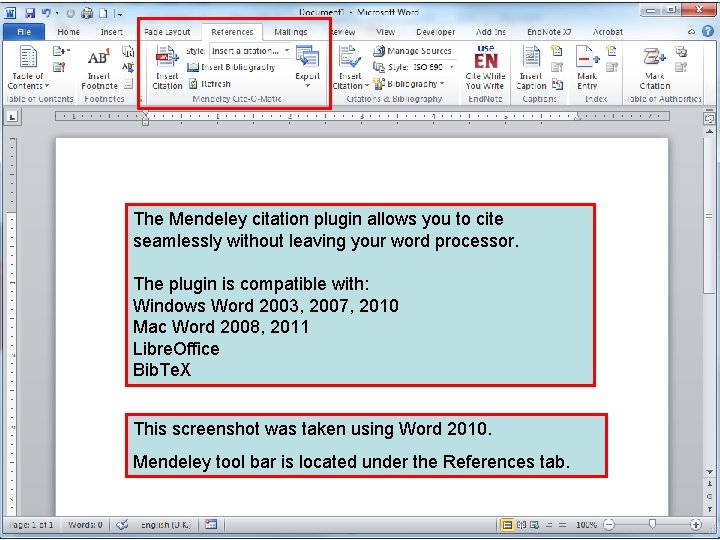
Task: Click the Insert Endnote icon
Action: click(128, 51)
